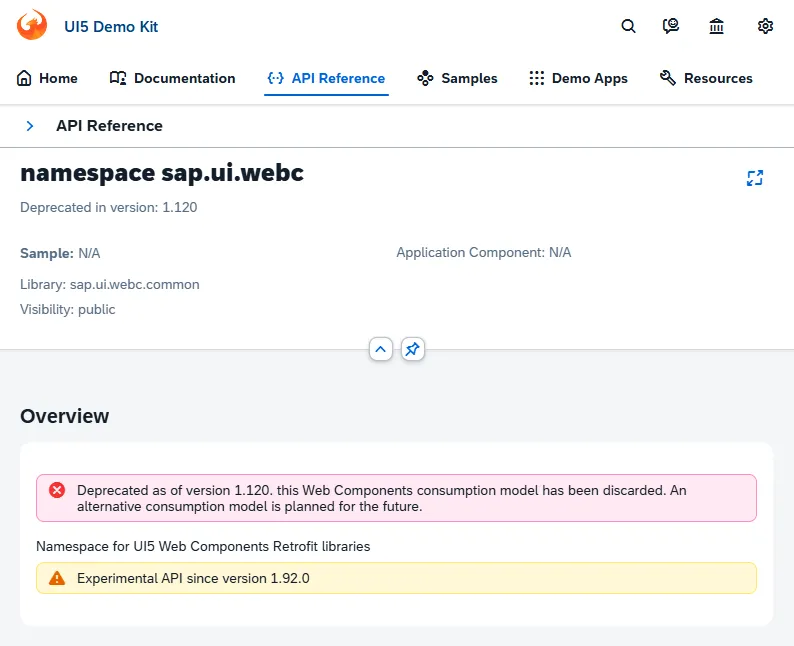Open the settings gear icon

[765, 26]
